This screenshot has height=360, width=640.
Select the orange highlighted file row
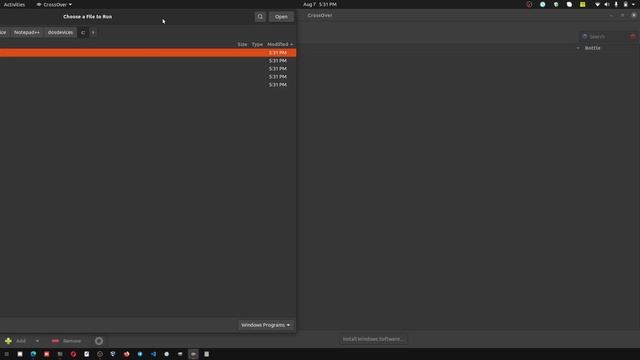click(x=148, y=53)
